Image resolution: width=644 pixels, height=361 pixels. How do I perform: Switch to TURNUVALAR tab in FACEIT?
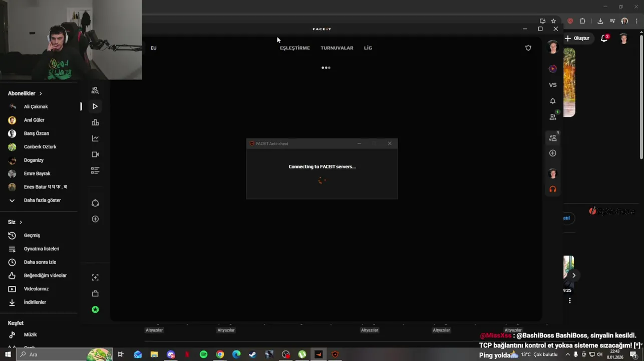pos(337,48)
